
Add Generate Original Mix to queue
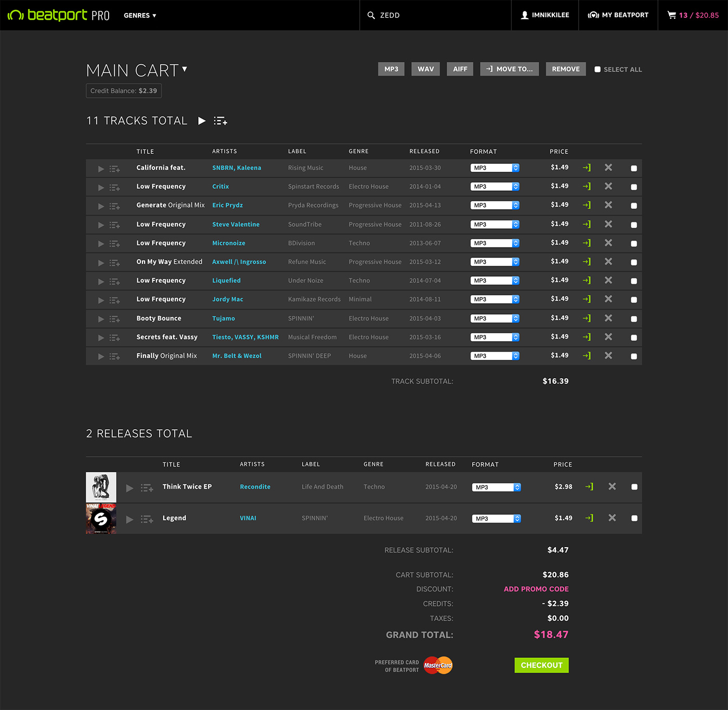[115, 206]
